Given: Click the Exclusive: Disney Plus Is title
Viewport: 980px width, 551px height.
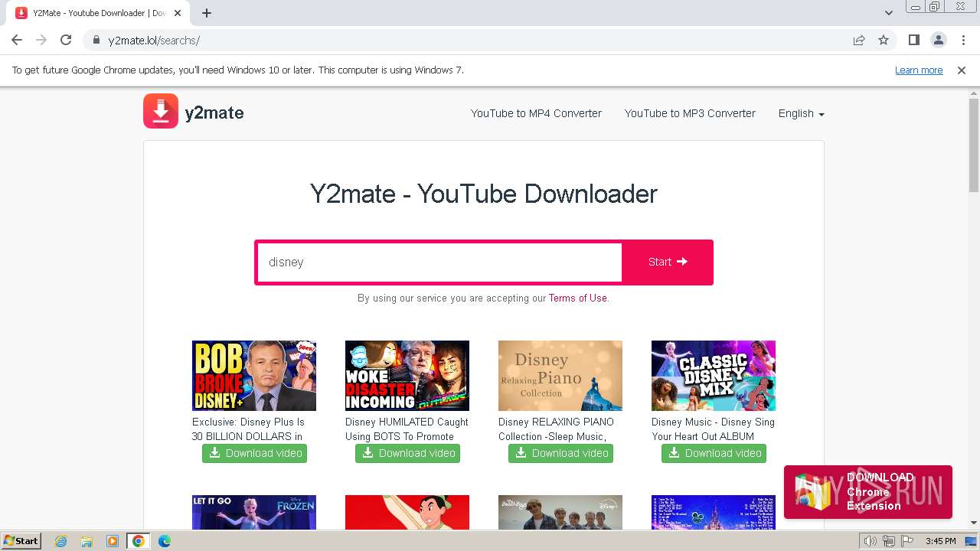Looking at the screenshot, I should tap(248, 429).
